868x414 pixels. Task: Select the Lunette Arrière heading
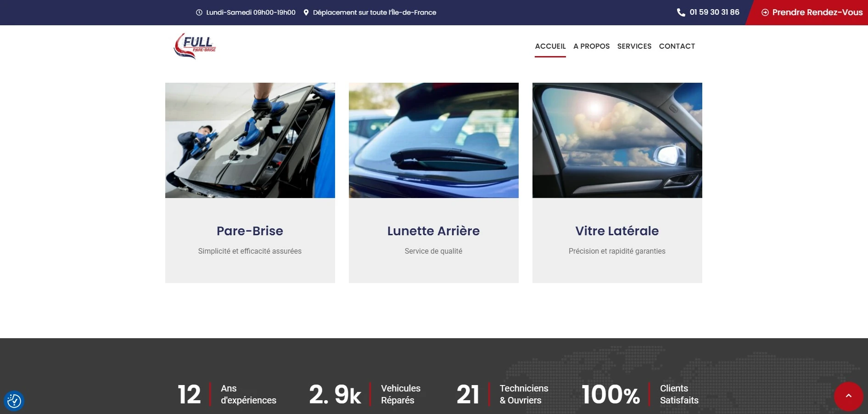click(433, 231)
